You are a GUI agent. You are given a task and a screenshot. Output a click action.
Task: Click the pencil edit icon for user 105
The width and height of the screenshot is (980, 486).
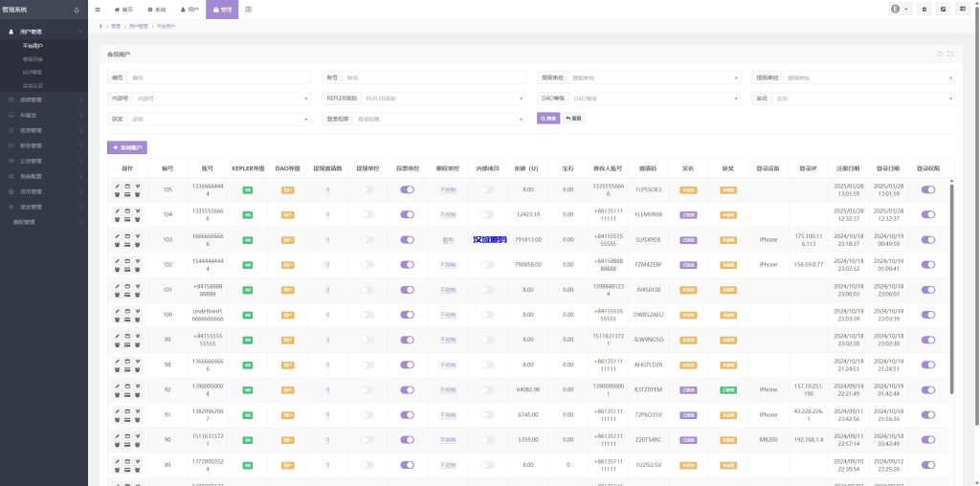click(x=118, y=186)
